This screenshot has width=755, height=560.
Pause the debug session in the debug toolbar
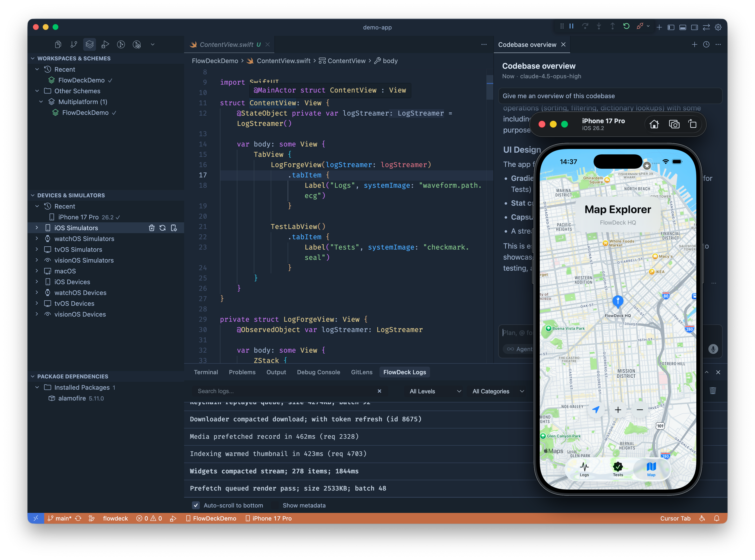571,27
